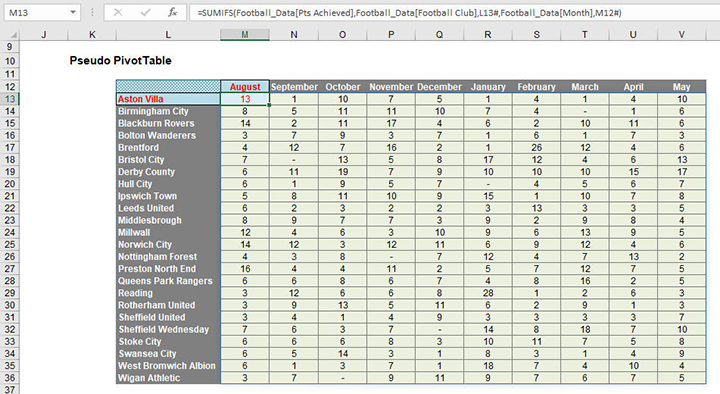The width and height of the screenshot is (720, 394).
Task: Click Aston Villa's August value 13
Action: (x=245, y=99)
